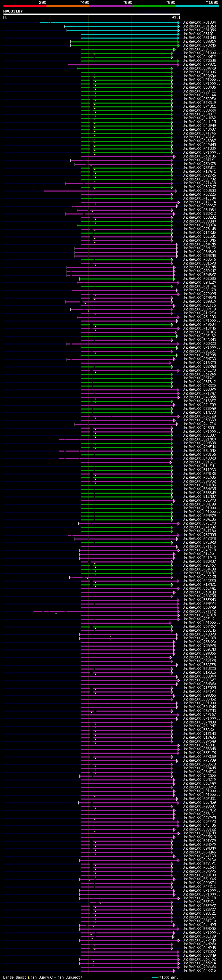Screen dimensions: 222x980
Task: Click the red 20% identity legend segment
Action: pos(25,6)
